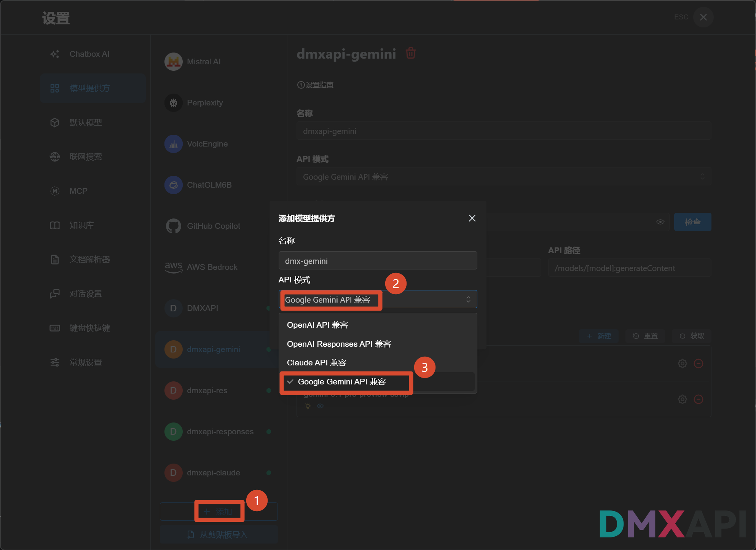This screenshot has height=550, width=756.
Task: Open MCP settings section
Action: 93,191
